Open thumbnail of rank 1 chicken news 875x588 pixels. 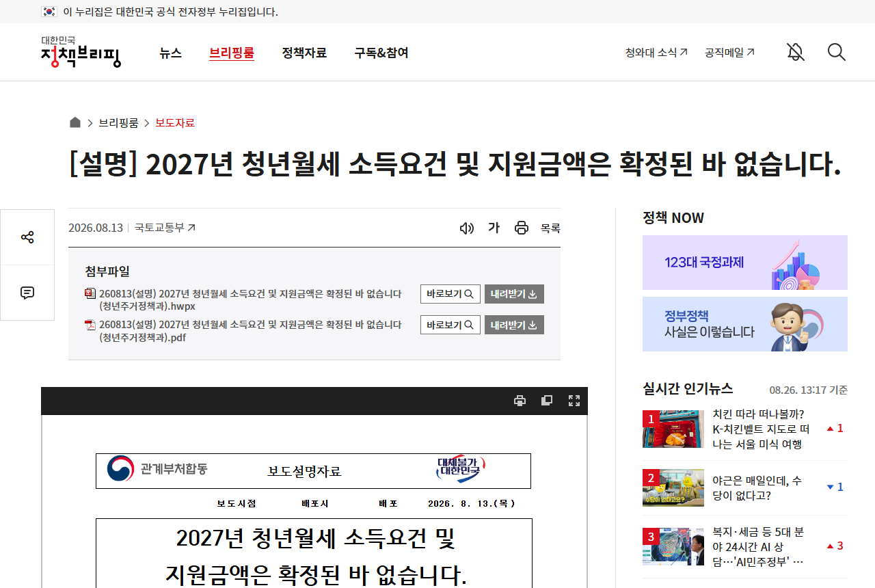pos(673,429)
